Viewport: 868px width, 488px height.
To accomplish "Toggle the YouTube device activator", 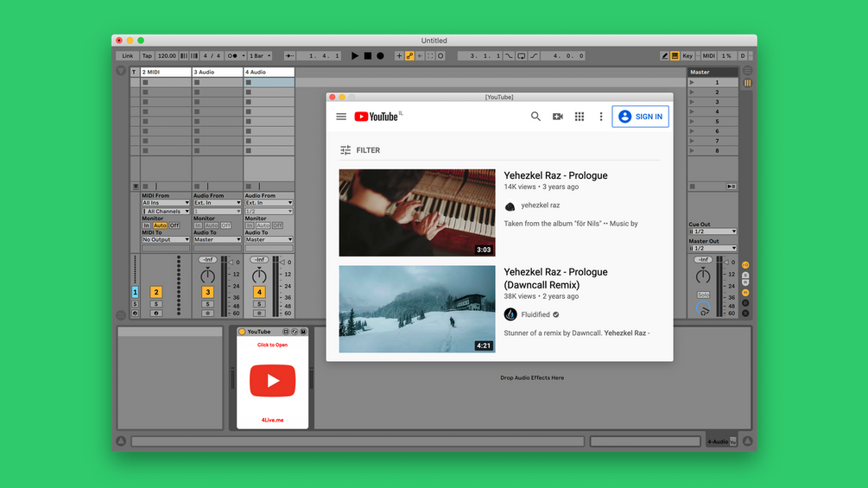I will (x=242, y=332).
